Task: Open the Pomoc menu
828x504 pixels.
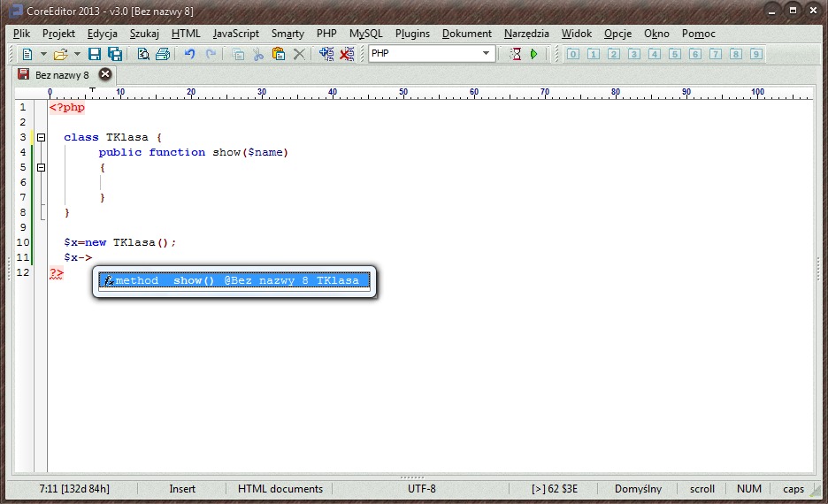Action: pos(698,34)
